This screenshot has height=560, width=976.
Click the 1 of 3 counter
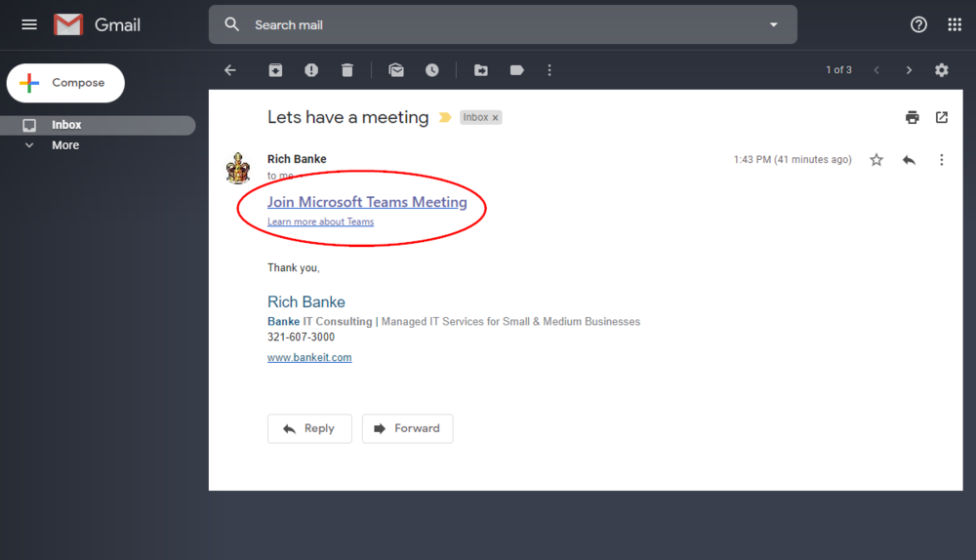point(838,70)
